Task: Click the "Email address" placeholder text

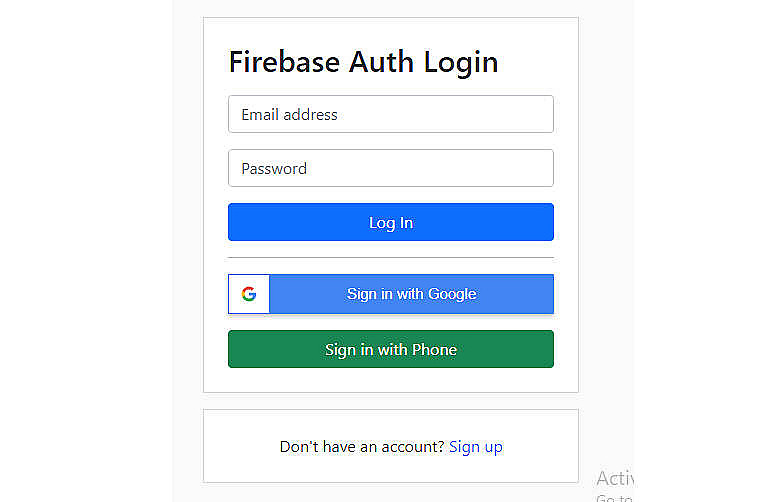Action: click(x=289, y=114)
